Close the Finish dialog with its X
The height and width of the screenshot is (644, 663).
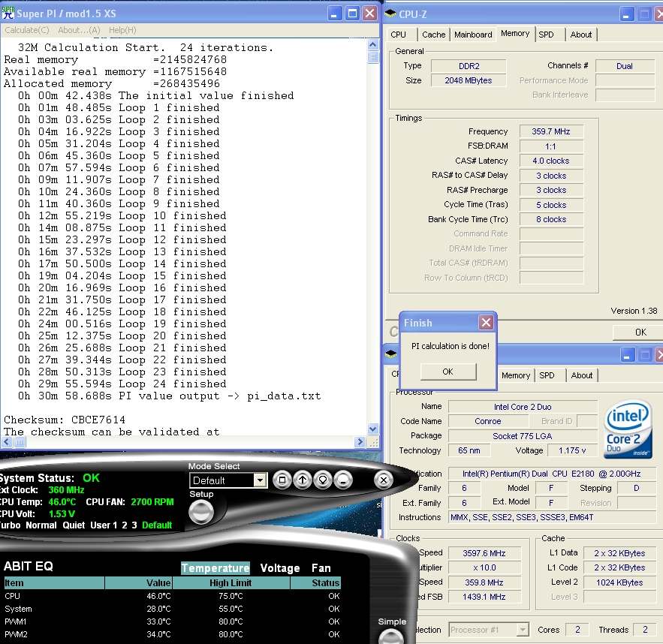486,323
